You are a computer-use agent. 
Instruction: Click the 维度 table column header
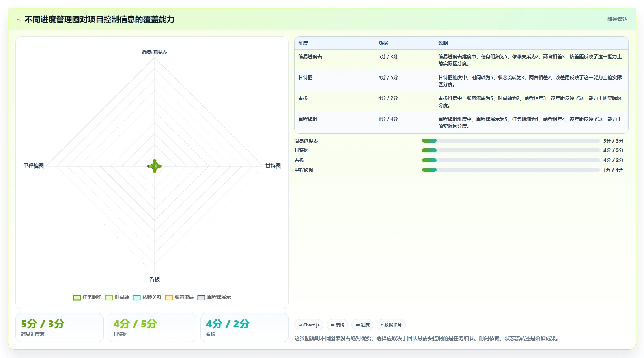tap(303, 43)
